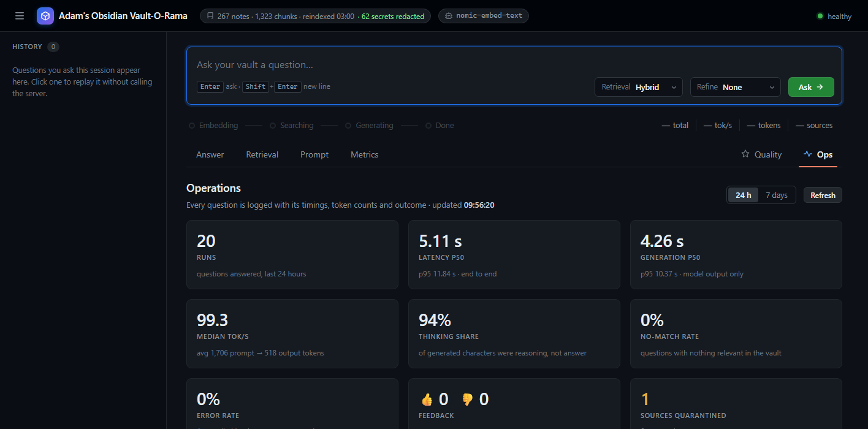Switch to the Answer tab

coord(210,154)
